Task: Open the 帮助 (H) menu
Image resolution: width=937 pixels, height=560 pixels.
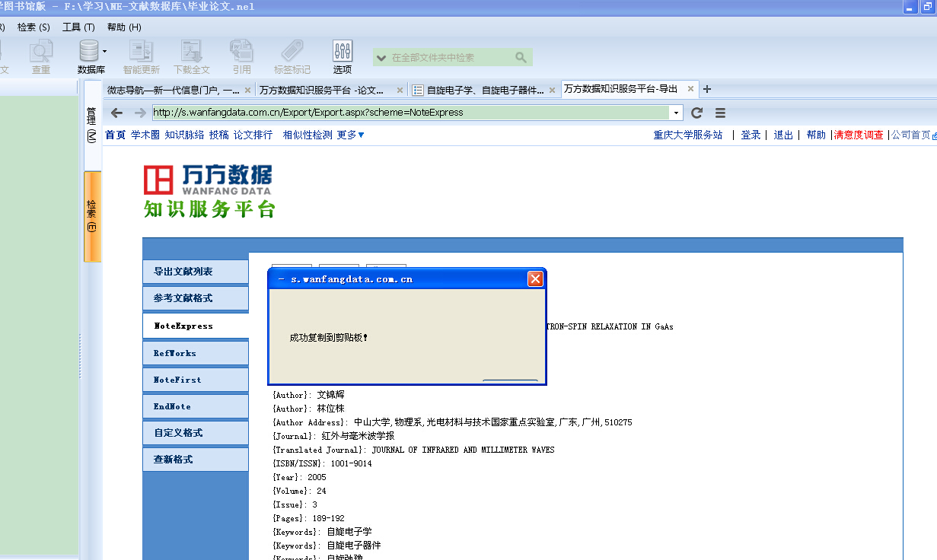Action: click(x=124, y=27)
